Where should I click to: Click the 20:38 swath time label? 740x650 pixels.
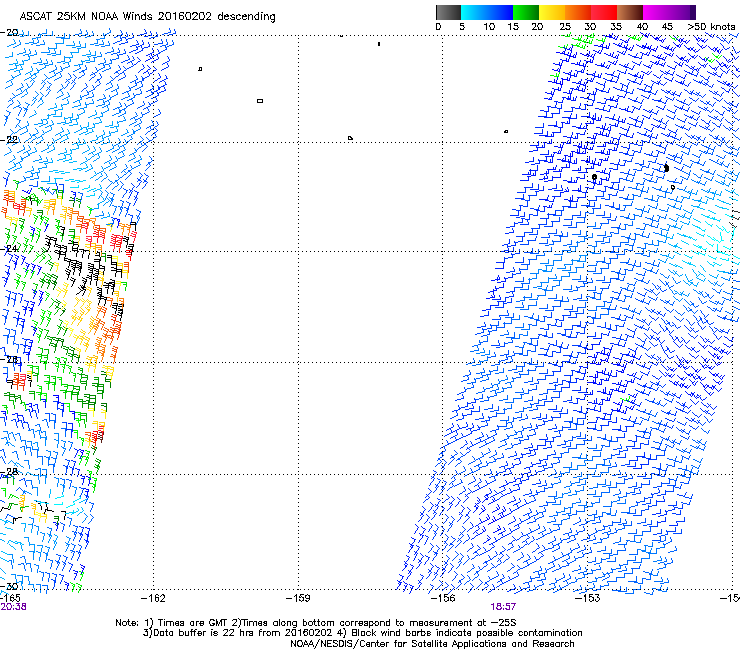(x=13, y=607)
